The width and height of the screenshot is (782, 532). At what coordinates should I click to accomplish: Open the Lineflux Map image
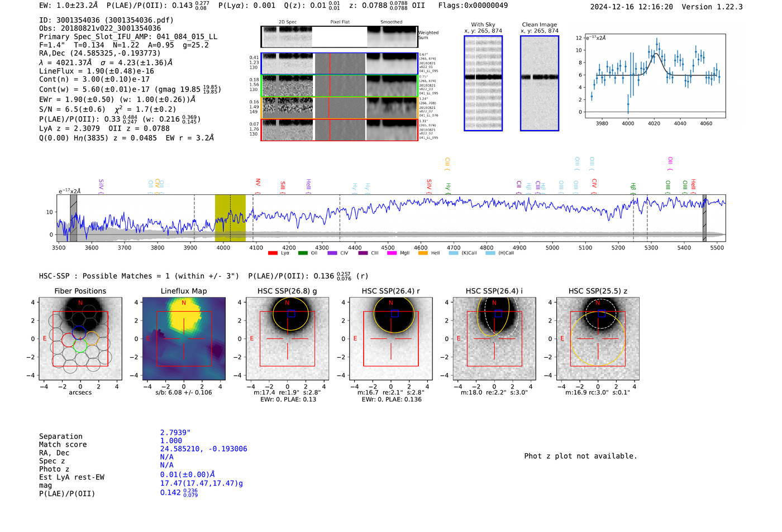point(184,338)
